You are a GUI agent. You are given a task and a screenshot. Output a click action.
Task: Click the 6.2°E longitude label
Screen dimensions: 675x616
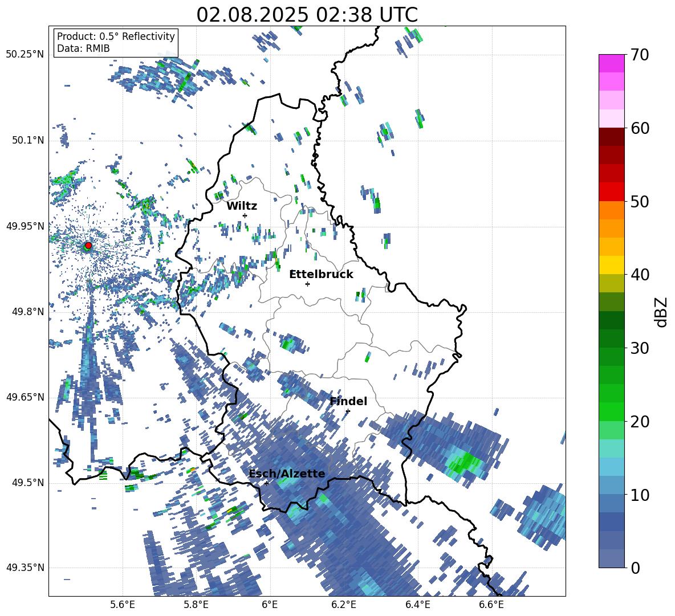point(344,605)
